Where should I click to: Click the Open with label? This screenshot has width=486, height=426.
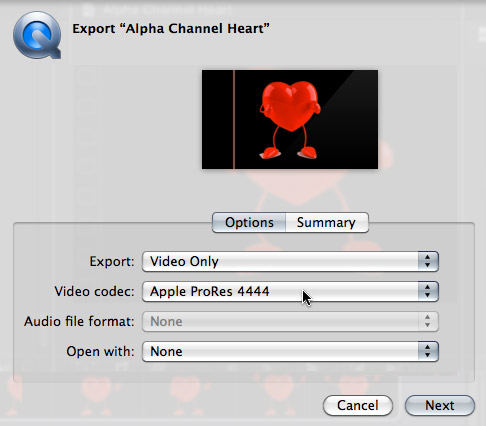click(100, 351)
